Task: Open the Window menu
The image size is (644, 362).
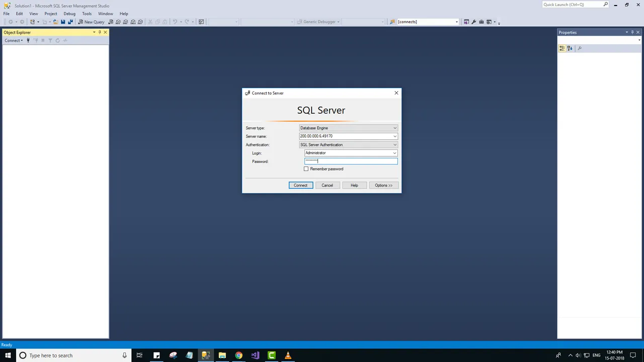Action: [106, 14]
